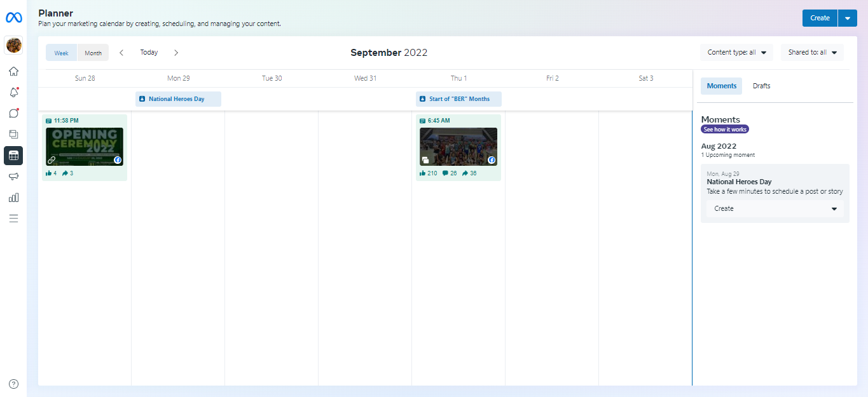Click the Tue 30 column header
Image resolution: width=868 pixels, height=397 pixels.
[272, 78]
